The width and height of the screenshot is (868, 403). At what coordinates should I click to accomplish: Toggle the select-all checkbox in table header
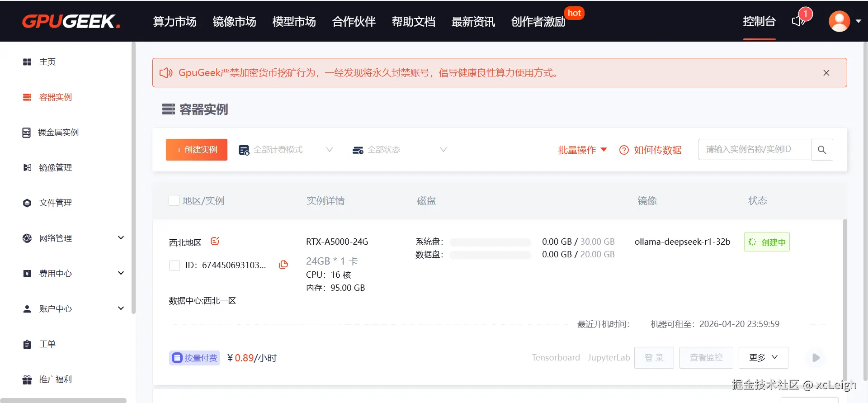tap(174, 200)
